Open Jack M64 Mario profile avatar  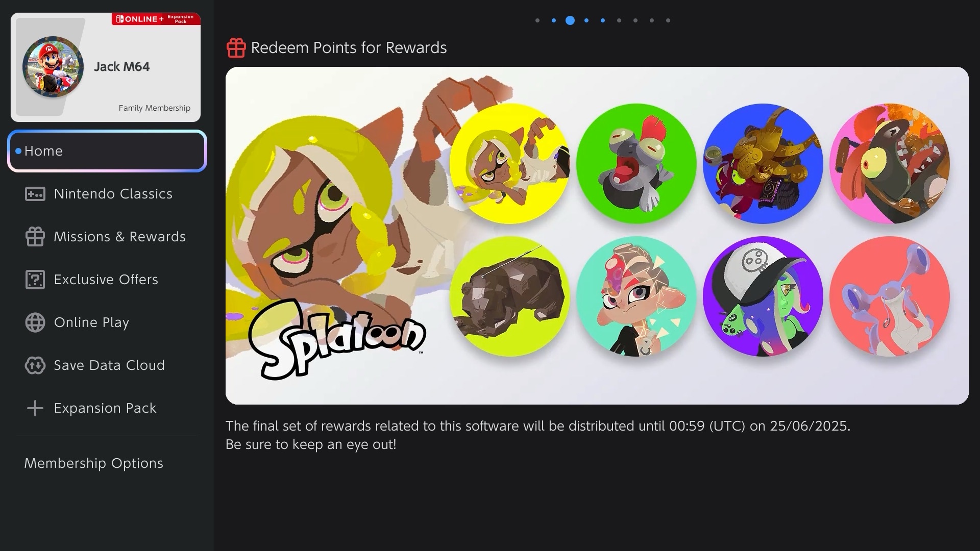pos(53,67)
